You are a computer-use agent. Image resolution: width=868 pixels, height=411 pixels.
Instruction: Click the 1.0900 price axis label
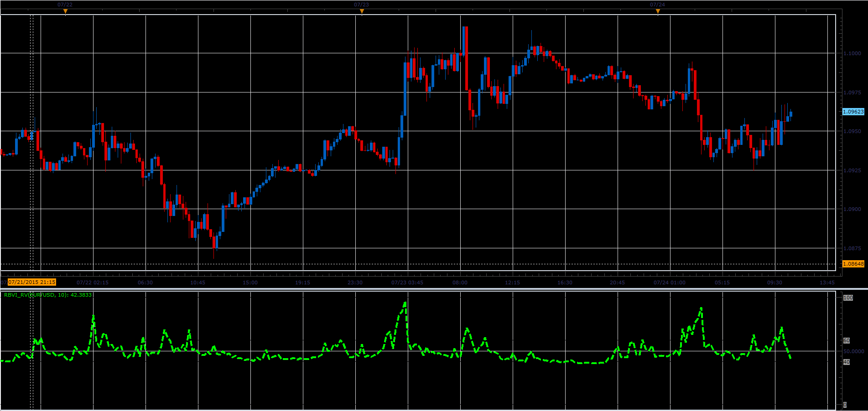pyautogui.click(x=852, y=210)
